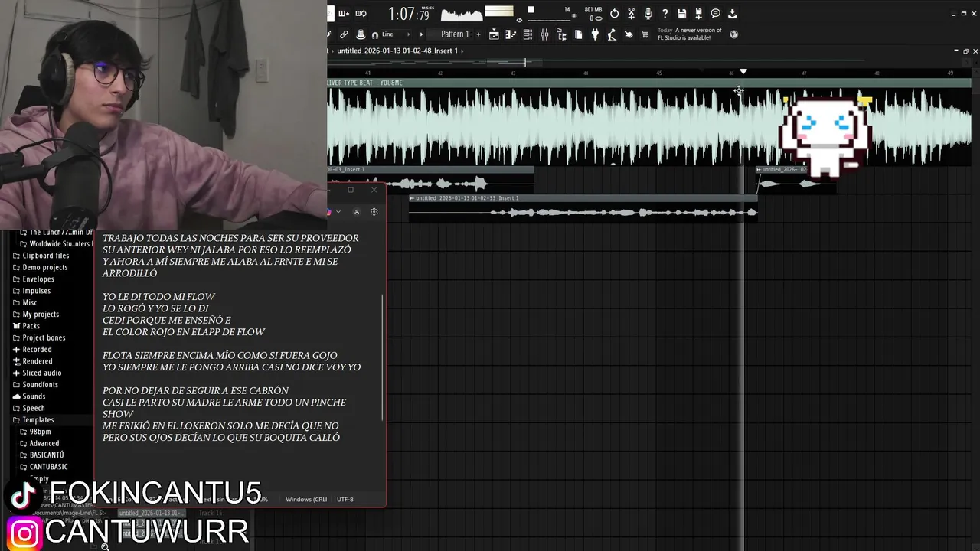Open the plugin picker plug icon

coord(595,34)
